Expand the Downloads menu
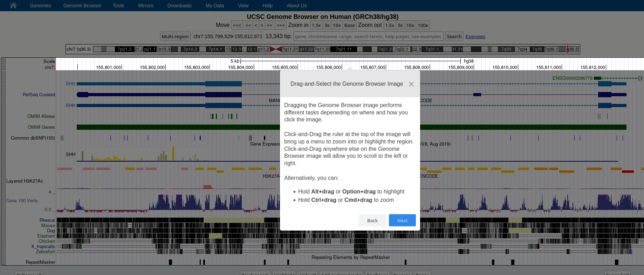 [179, 6]
